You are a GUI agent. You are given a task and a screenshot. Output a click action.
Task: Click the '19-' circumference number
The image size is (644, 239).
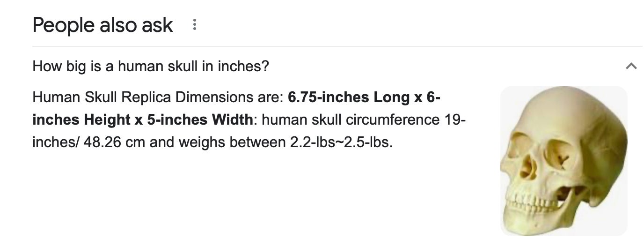[x=453, y=119]
